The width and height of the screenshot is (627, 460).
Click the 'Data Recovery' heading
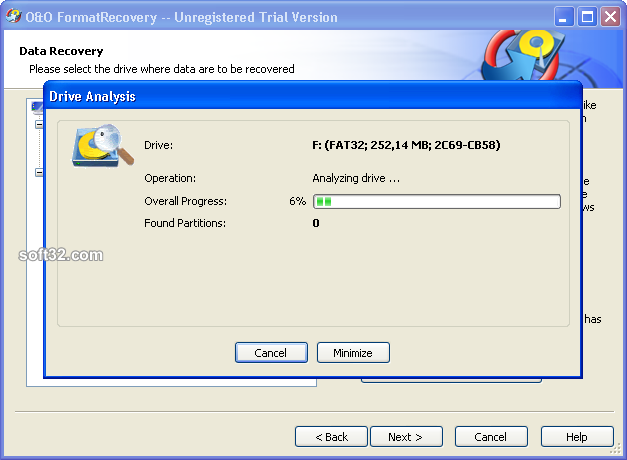(x=61, y=51)
